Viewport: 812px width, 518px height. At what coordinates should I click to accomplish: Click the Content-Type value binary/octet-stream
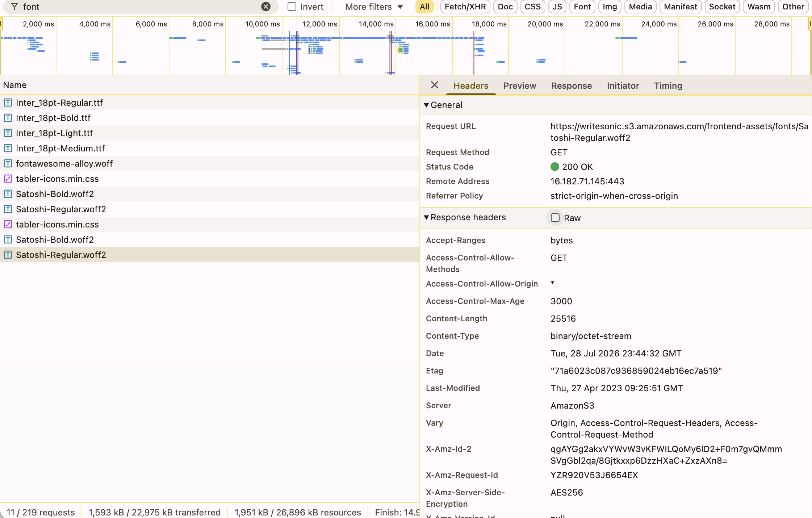tap(591, 336)
